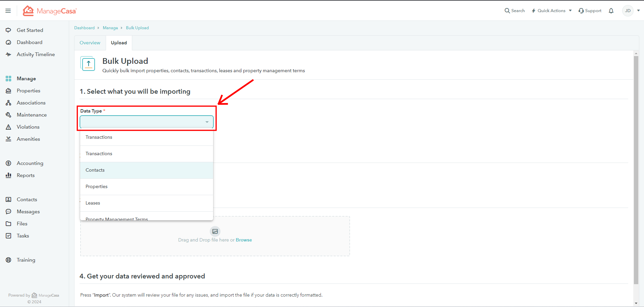Screen dimensions: 644x307
Task: Select the Upload tab
Action: [x=118, y=43]
